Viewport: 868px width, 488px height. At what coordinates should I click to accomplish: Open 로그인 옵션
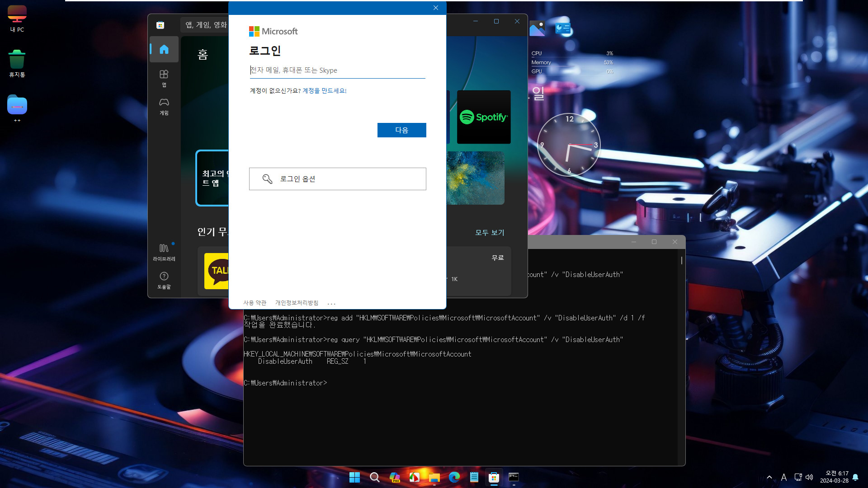coord(337,179)
